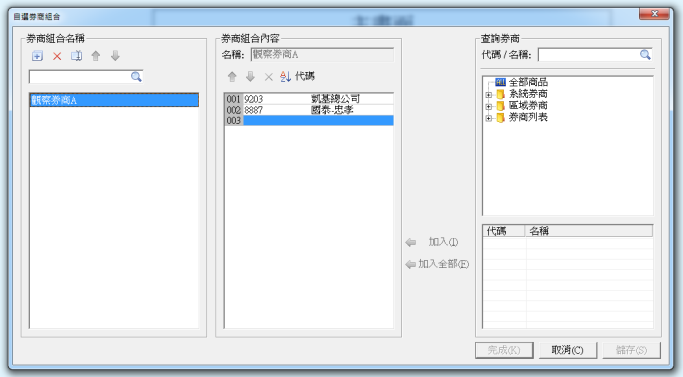Screen dimensions: 683x377
Task: Select 區域券商 tree label
Action: [x=528, y=105]
